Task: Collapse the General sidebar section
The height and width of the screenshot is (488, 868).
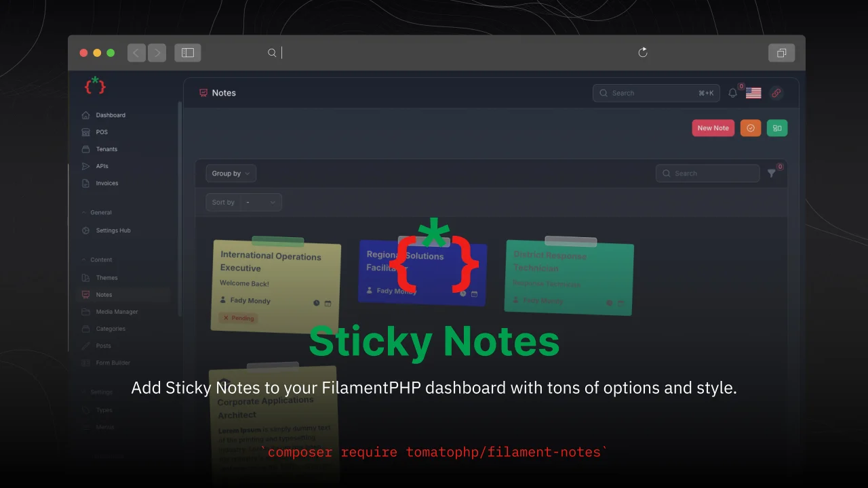Action: [100, 212]
